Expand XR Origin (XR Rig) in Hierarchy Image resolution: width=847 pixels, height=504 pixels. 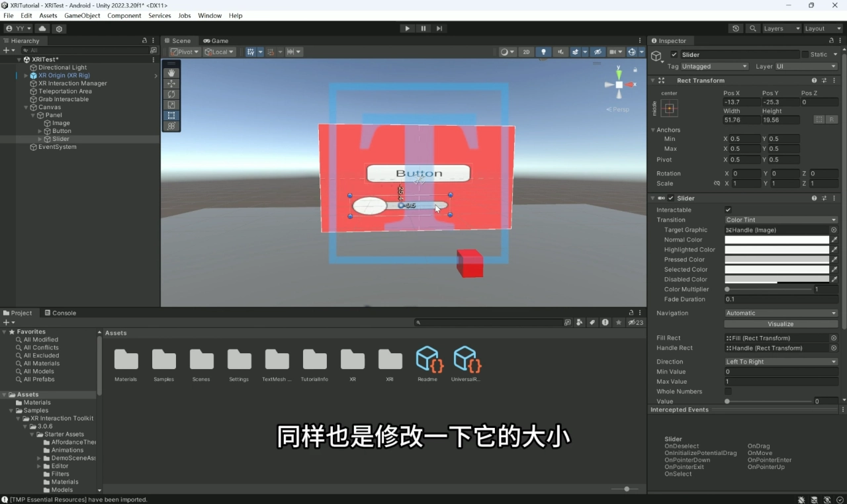[x=25, y=75]
